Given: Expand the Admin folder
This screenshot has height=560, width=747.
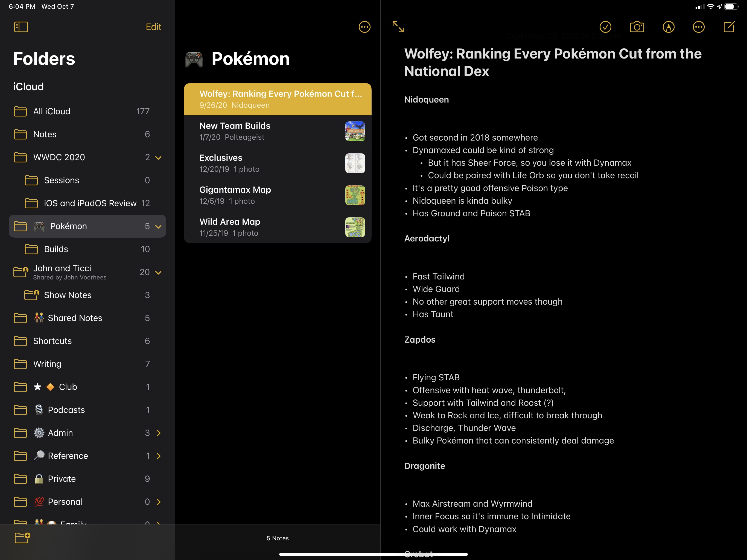Looking at the screenshot, I should 159,433.
